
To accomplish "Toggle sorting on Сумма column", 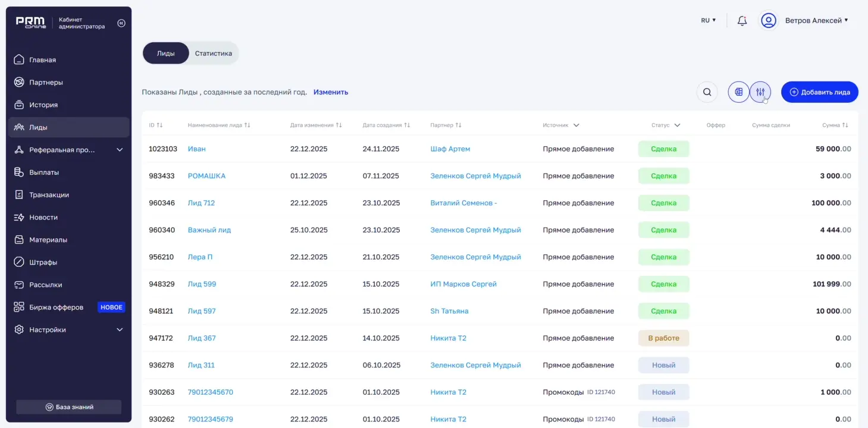I will (835, 125).
